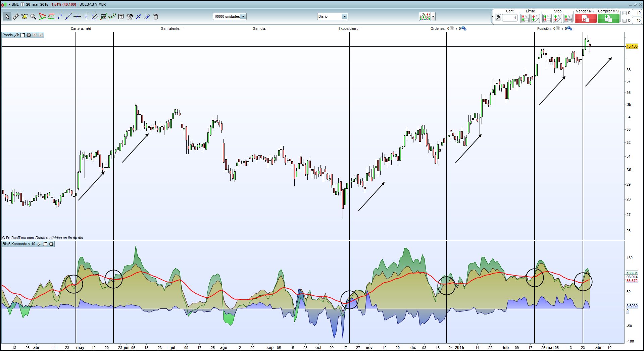Click the candlestick chart icon in title bar
Image resolution: width=644 pixels, height=351 pixels.
4,4
